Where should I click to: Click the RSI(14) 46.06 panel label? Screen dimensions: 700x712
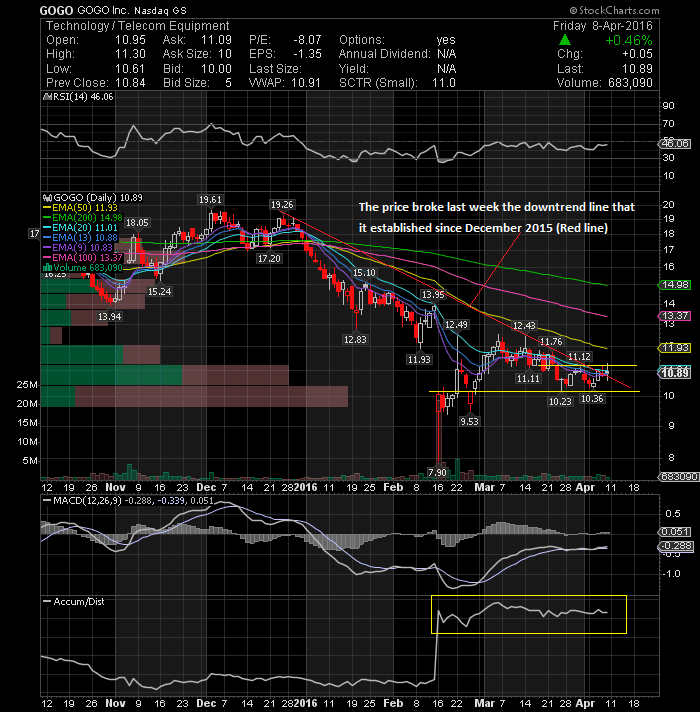coord(78,97)
